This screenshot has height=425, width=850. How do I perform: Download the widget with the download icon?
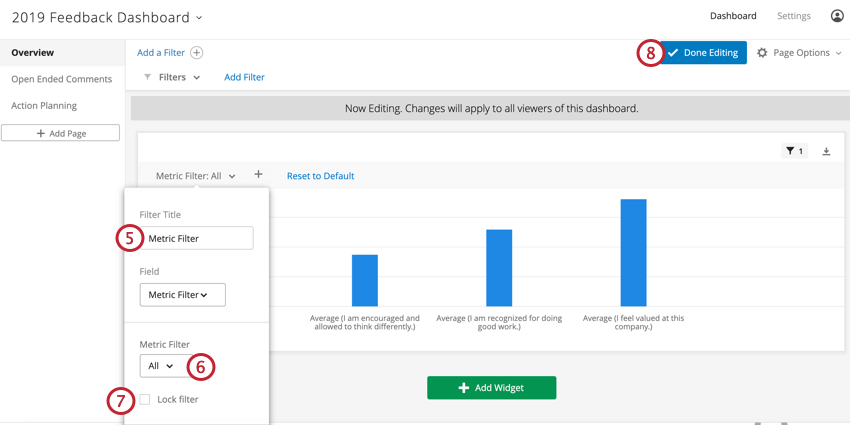point(826,151)
